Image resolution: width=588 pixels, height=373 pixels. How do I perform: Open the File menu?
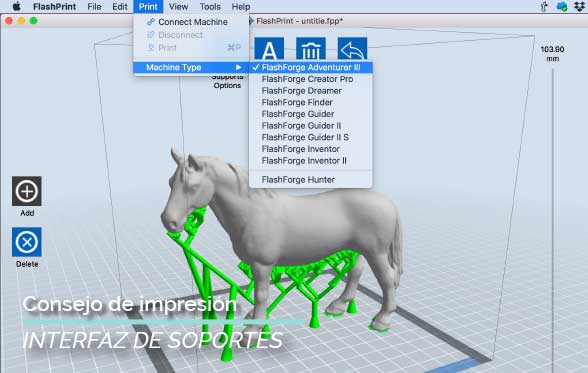point(94,6)
